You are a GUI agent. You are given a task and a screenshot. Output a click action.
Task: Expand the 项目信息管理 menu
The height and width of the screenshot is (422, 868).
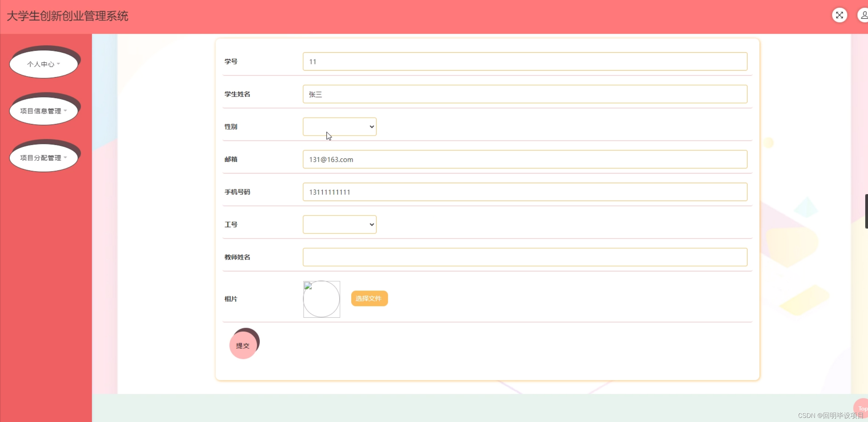[41, 111]
